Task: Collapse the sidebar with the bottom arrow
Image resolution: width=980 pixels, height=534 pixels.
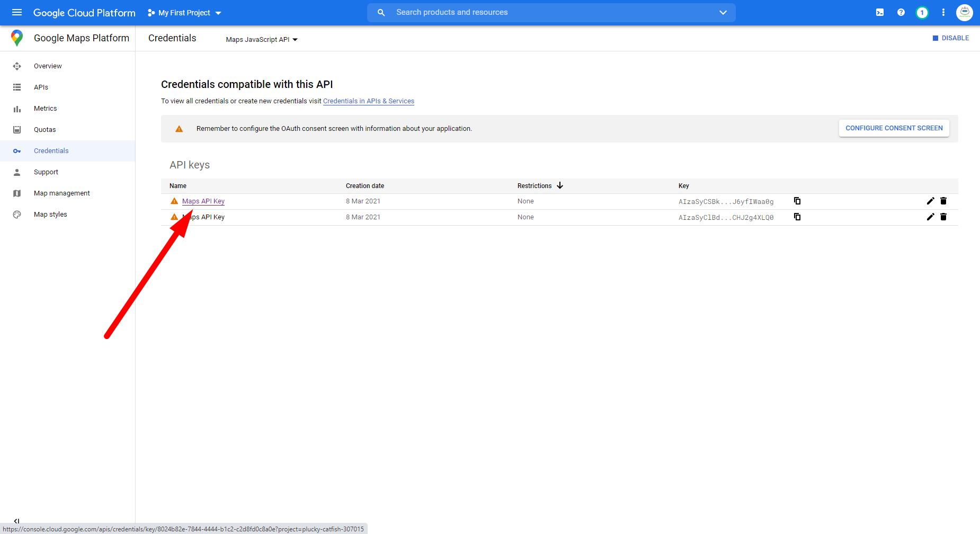Action: coord(16,521)
